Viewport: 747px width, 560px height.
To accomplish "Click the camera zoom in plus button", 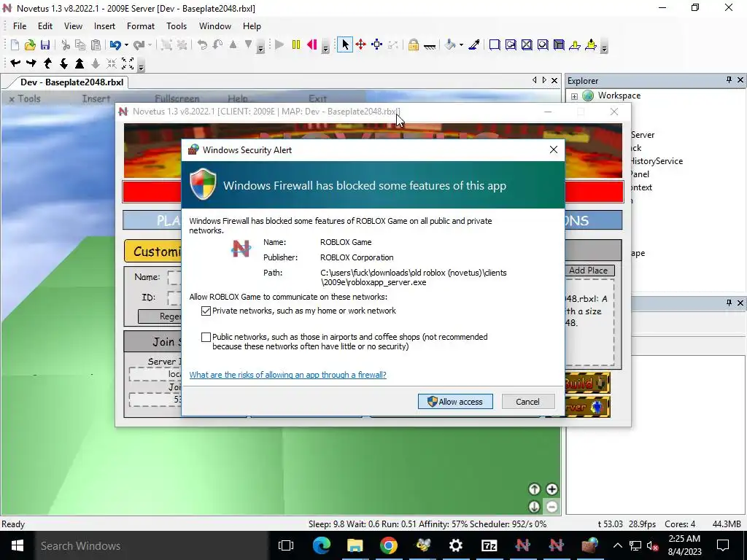I will [x=551, y=489].
